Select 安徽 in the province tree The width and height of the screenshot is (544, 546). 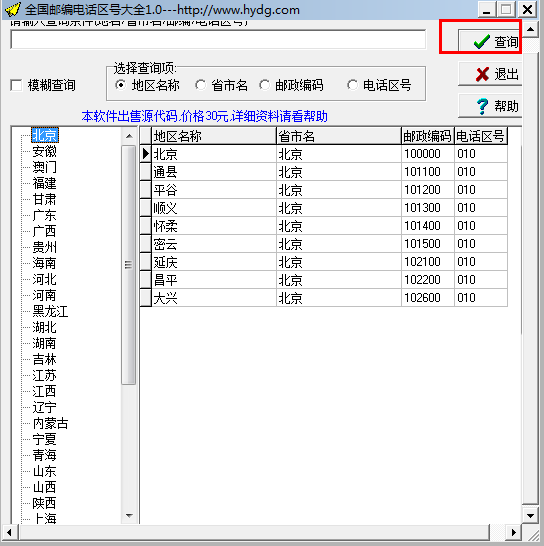[x=44, y=151]
